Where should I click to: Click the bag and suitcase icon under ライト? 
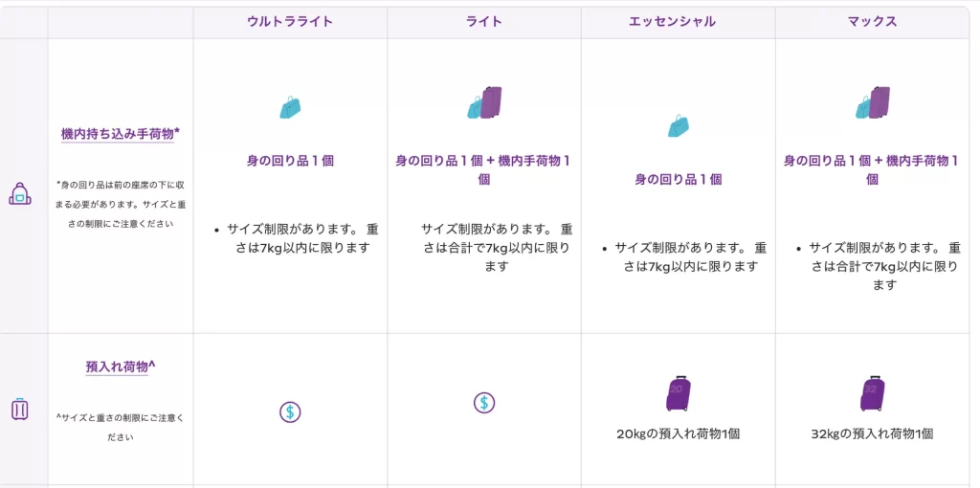pos(484,103)
